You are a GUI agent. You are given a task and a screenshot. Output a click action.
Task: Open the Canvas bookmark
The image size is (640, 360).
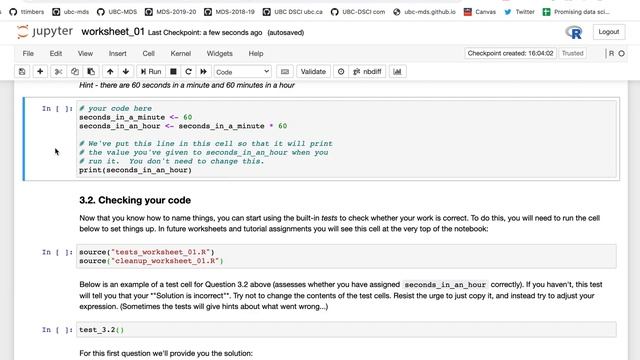point(480,12)
